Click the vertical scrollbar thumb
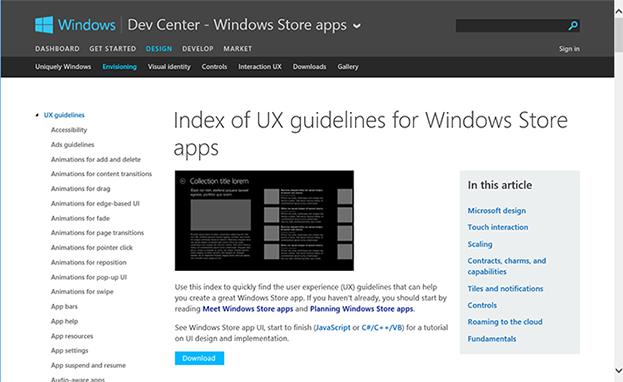This screenshot has width=623, height=382. [x=619, y=35]
